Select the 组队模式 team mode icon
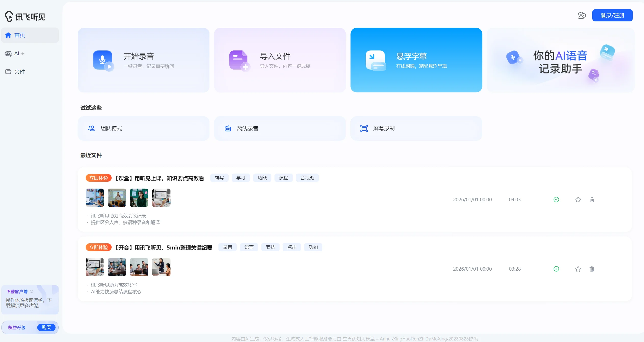644x342 pixels. [91, 128]
